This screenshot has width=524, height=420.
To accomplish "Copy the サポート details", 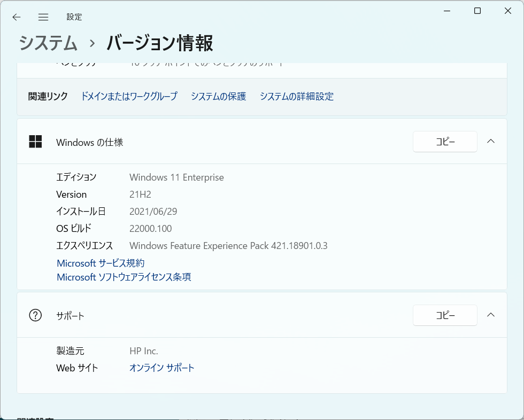I will 445,315.
